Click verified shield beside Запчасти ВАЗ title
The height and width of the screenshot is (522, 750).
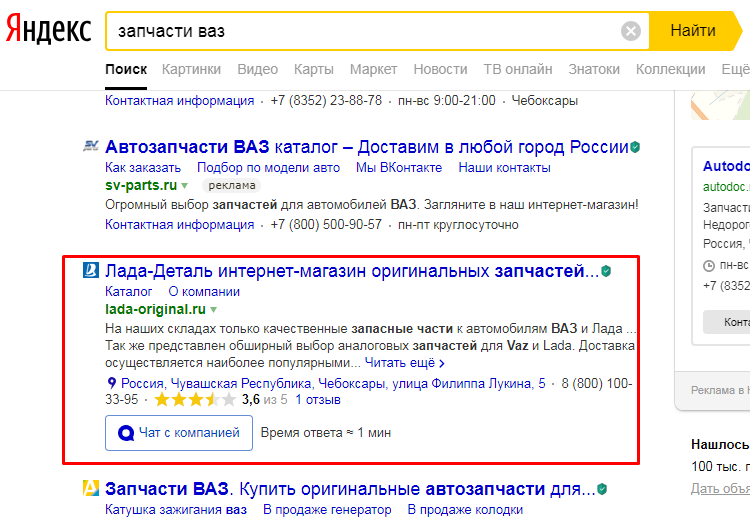[x=602, y=489]
